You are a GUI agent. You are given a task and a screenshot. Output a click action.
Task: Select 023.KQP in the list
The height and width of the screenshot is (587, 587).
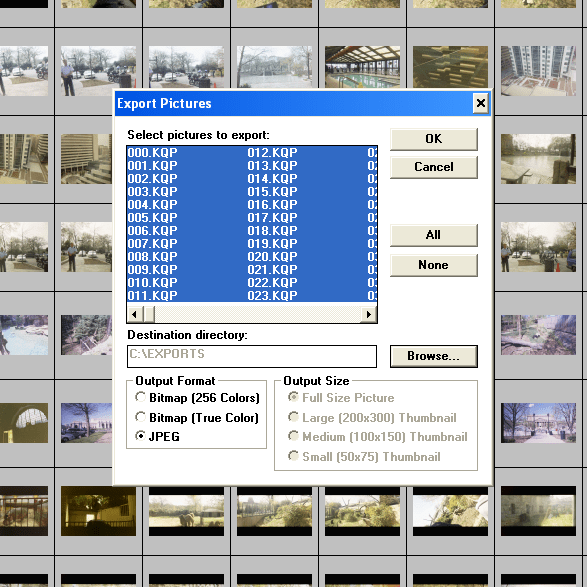(272, 296)
